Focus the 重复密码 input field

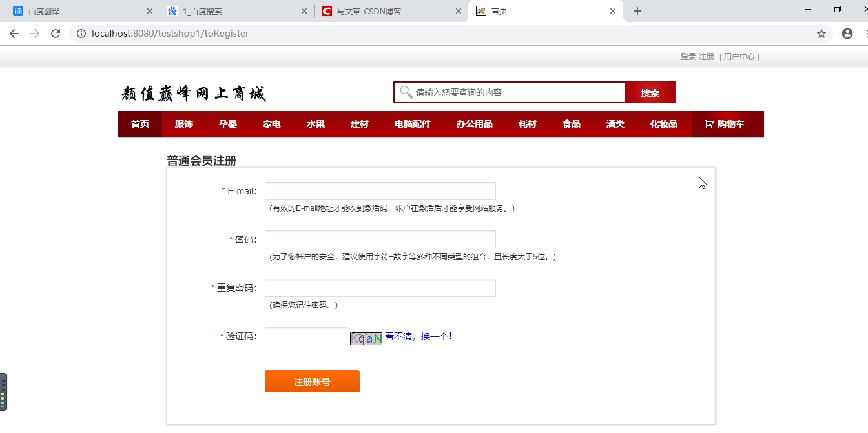[380, 288]
